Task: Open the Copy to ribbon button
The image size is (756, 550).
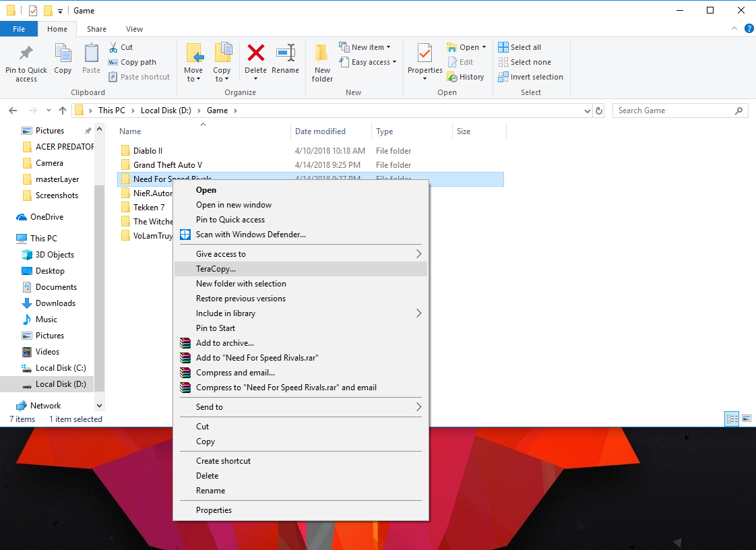Action: [x=222, y=63]
